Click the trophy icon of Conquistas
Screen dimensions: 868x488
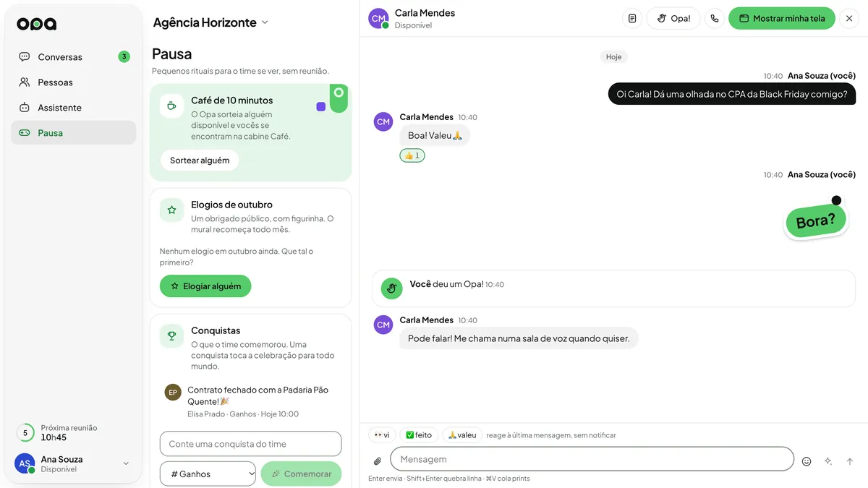coord(171,335)
